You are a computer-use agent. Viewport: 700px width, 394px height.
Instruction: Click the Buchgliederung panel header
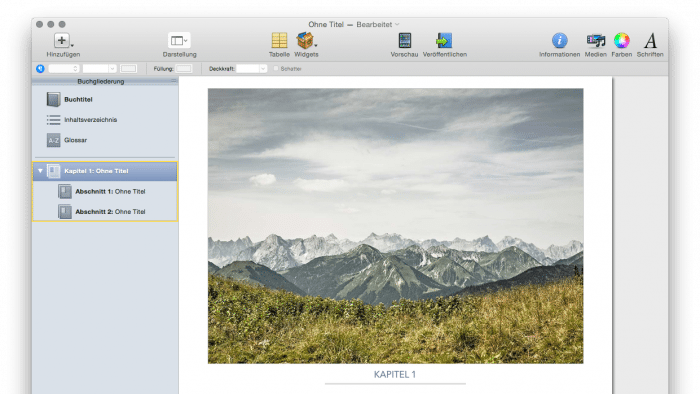105,81
